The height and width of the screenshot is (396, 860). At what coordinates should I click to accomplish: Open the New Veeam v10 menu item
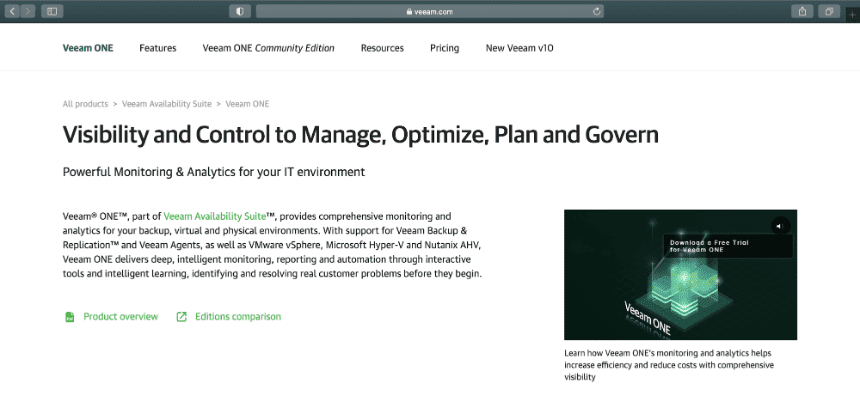click(519, 48)
